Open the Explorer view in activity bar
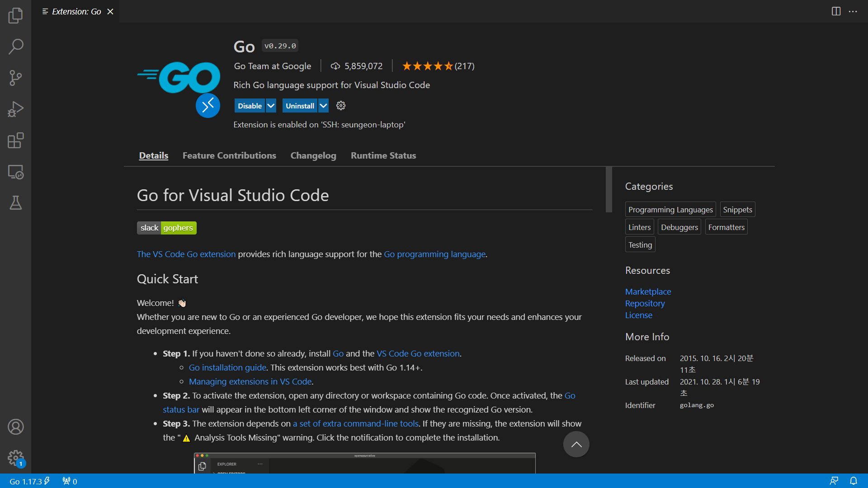This screenshot has height=488, width=868. (x=15, y=15)
